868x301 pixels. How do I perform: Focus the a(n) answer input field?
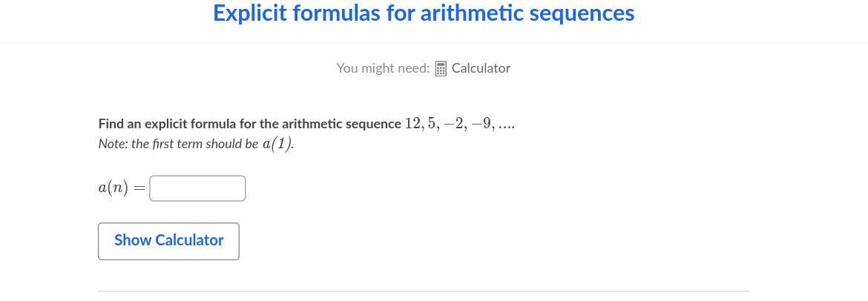tap(197, 188)
